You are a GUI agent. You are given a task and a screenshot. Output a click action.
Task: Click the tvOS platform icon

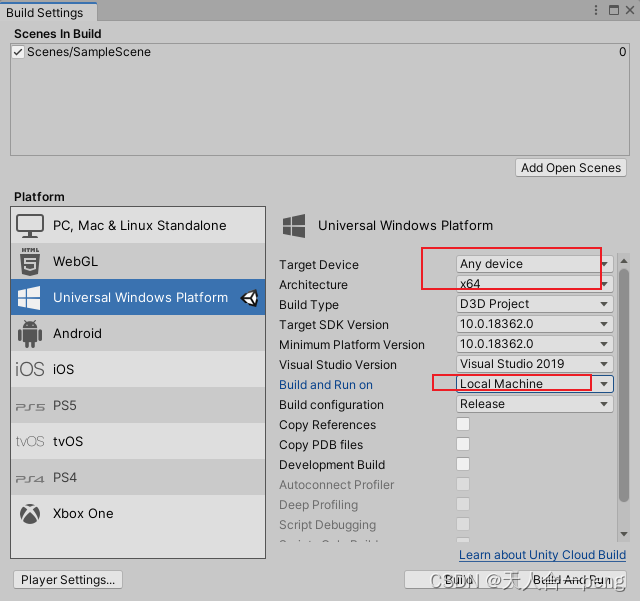[30, 441]
